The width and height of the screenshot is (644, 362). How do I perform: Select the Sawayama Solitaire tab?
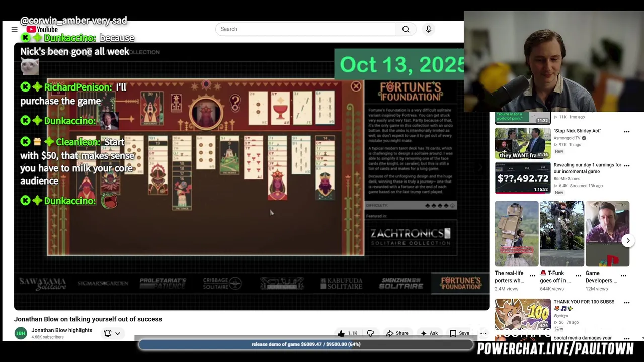pos(43,284)
